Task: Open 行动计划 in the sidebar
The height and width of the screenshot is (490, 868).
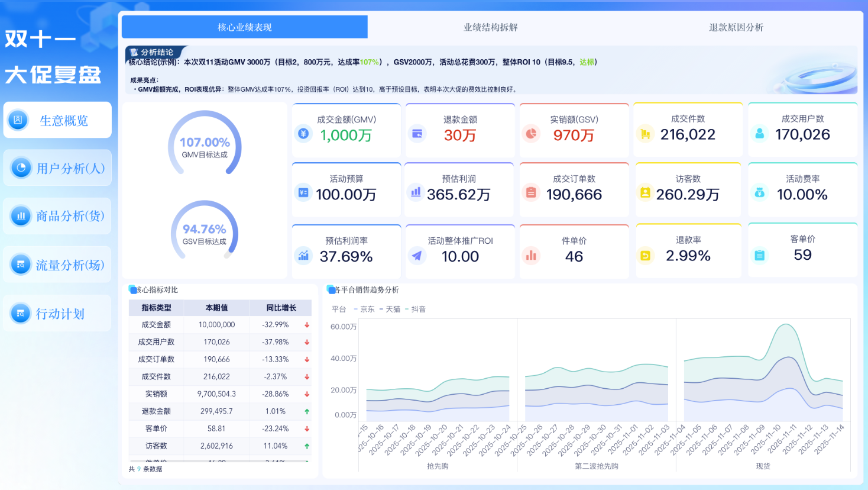Action: click(57, 313)
